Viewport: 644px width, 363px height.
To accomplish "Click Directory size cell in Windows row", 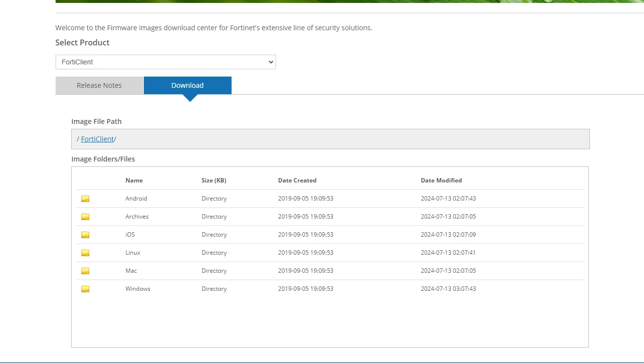I will tap(215, 289).
